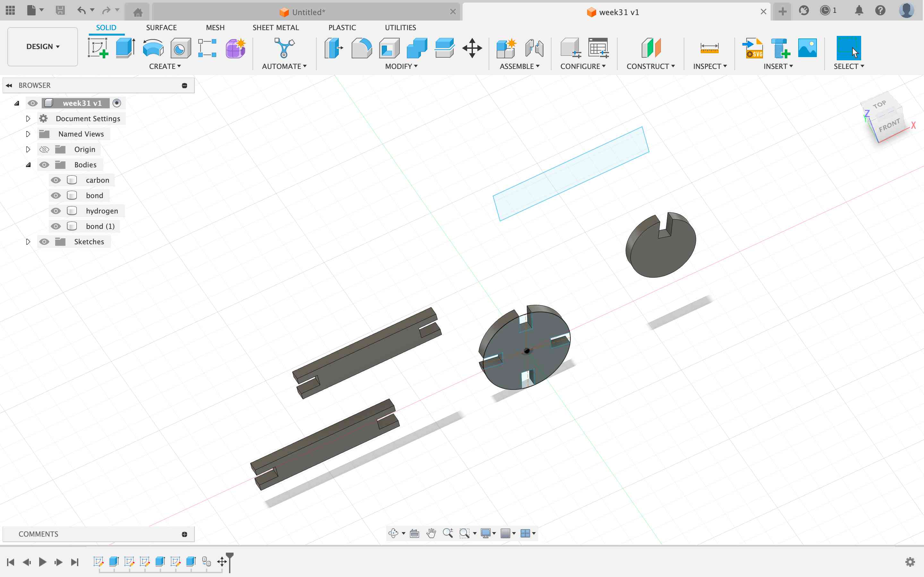
Task: Switch to the Sheet Metal tab
Action: [275, 27]
